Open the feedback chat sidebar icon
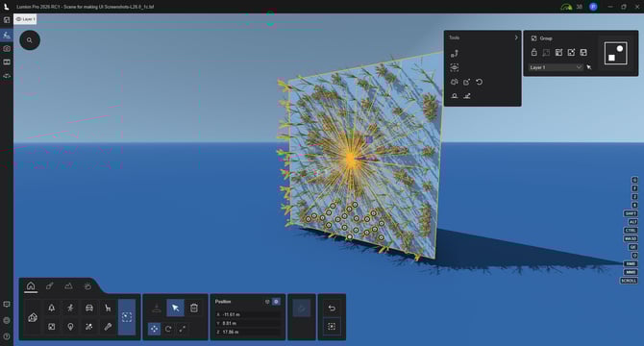Screen dimensions: 644x346 click(x=7, y=304)
